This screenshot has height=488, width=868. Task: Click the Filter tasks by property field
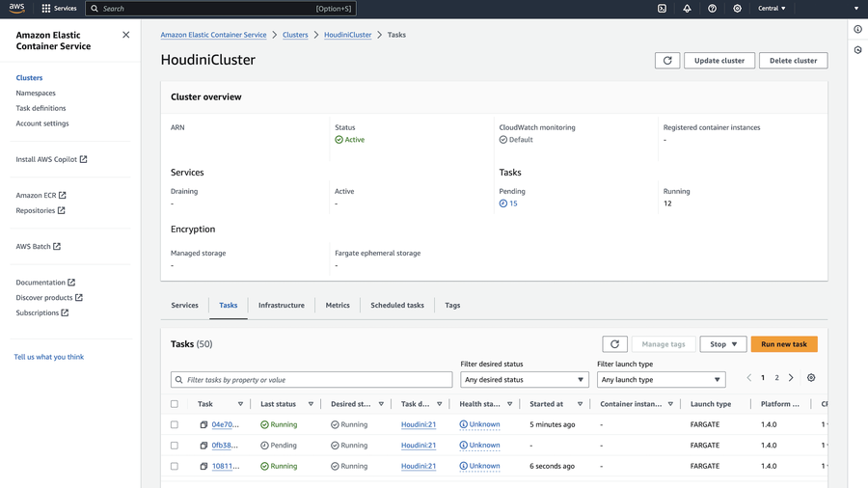pyautogui.click(x=312, y=380)
